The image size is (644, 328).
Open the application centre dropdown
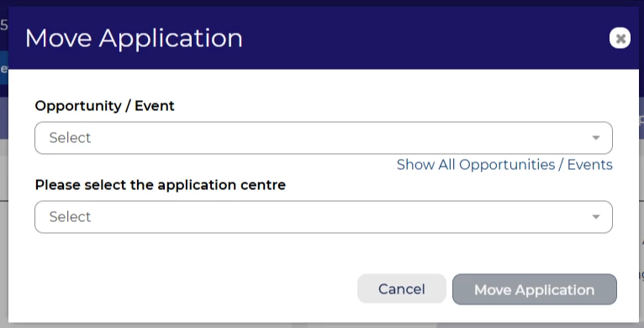pyautogui.click(x=324, y=217)
